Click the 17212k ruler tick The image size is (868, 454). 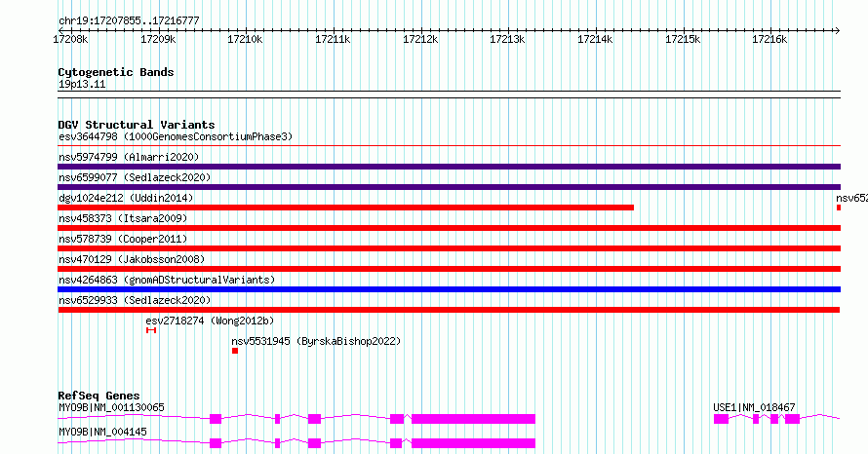(420, 39)
